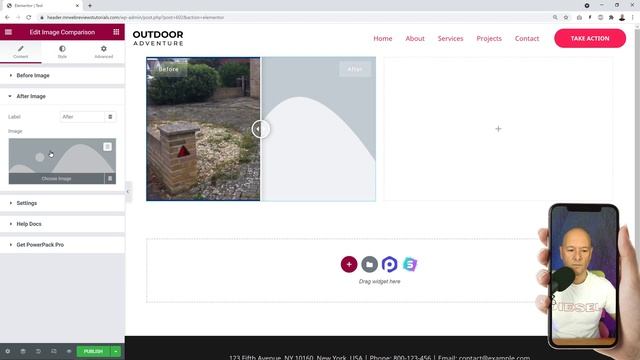The image size is (640, 360).
Task: Open Elementor page settings gear
Action: [x=8, y=351]
